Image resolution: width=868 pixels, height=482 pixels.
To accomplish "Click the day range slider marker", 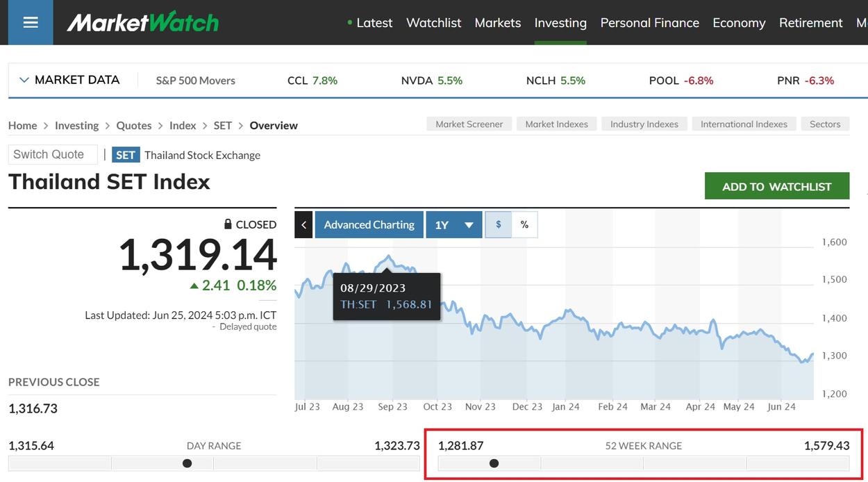I will (187, 463).
